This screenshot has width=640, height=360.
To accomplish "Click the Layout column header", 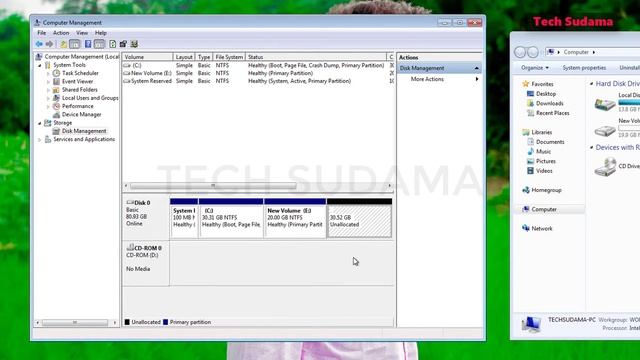I will tap(184, 57).
